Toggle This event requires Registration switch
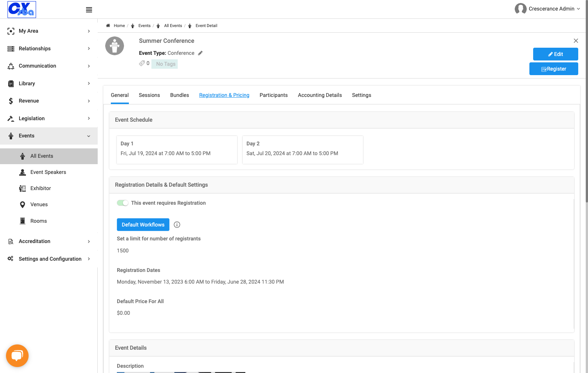The image size is (588, 373). (122, 203)
